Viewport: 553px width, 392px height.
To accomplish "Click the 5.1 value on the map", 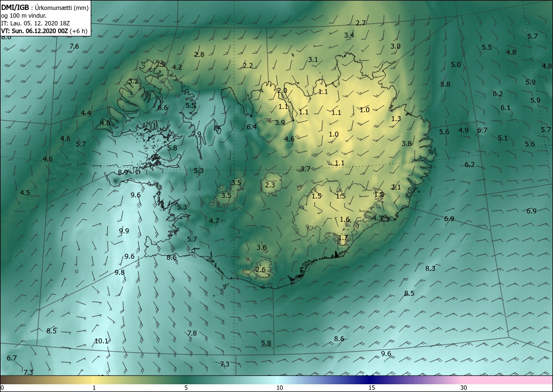I will point(503,138).
